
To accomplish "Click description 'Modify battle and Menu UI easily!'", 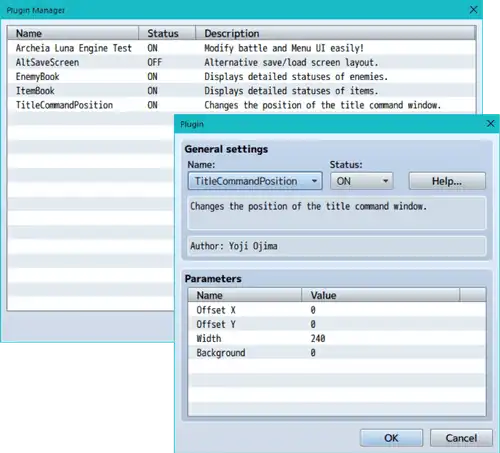I will click(284, 48).
